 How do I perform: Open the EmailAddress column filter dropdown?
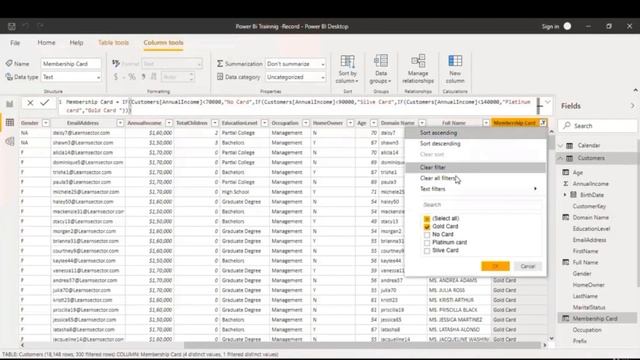pyautogui.click(x=120, y=123)
